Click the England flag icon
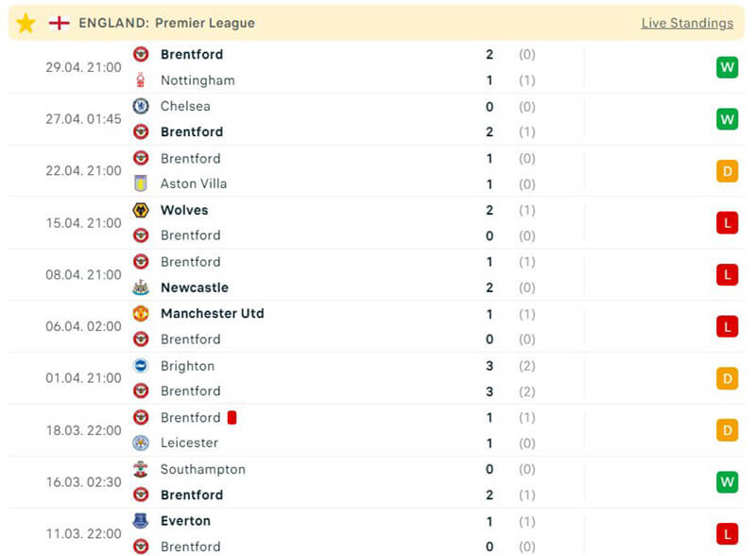 pos(59,23)
